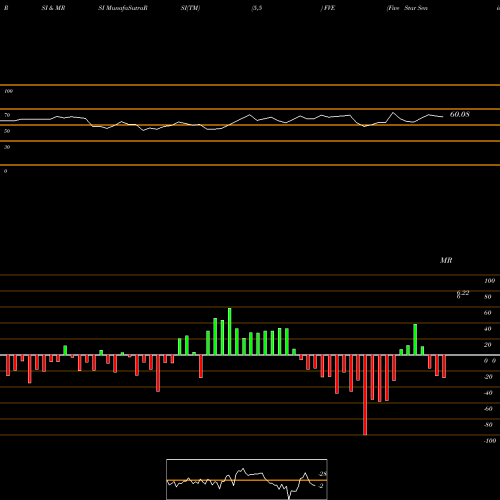Click the MR right-axis label 80
Viewport: 500px width, 500px height.
coord(488,297)
